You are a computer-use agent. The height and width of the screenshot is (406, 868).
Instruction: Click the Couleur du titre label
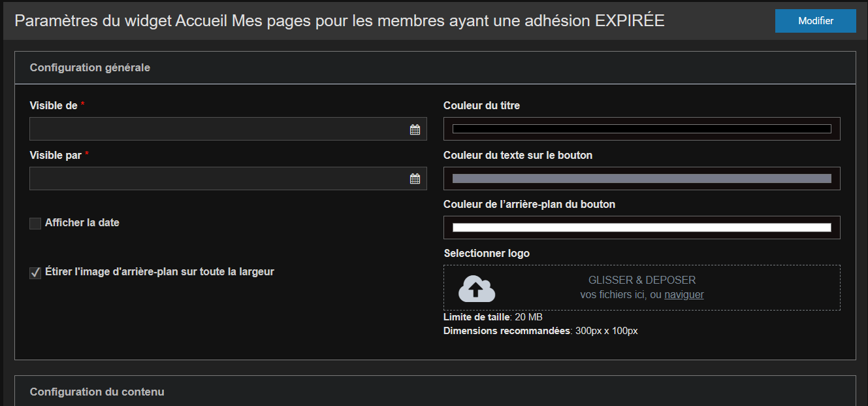481,106
